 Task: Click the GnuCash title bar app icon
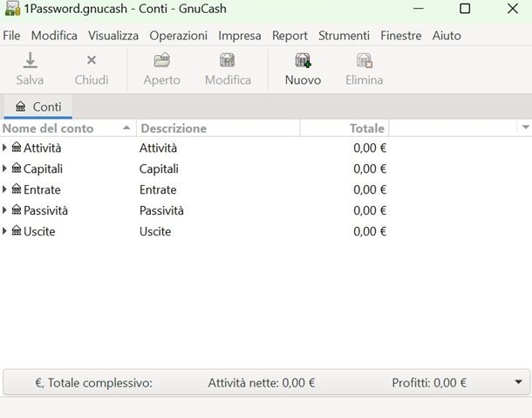12,9
